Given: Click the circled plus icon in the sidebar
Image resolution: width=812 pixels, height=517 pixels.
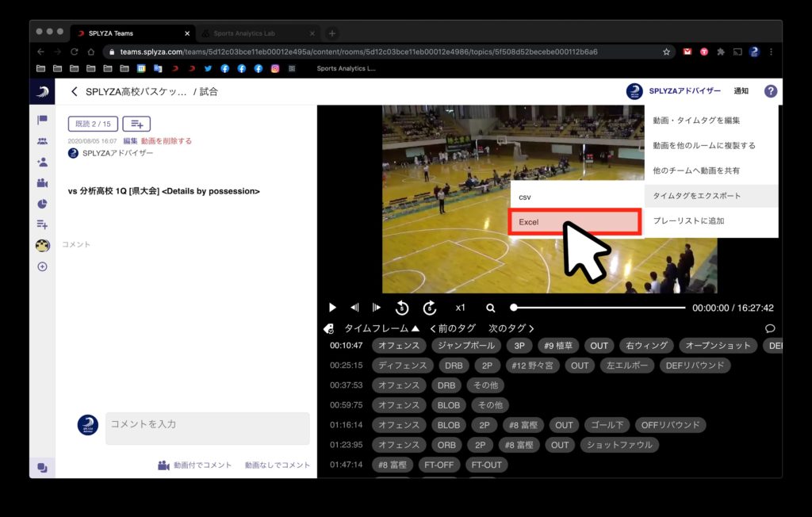Looking at the screenshot, I should click(x=43, y=266).
